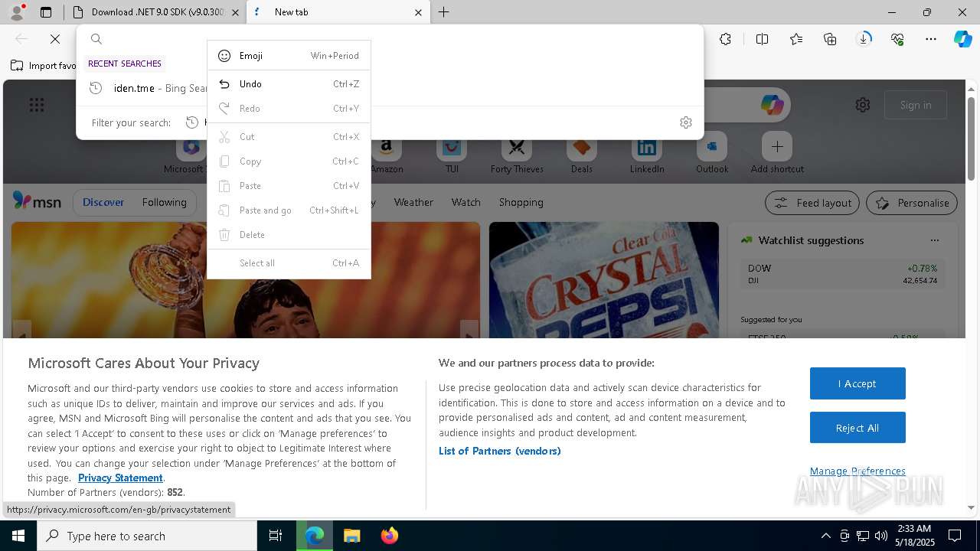Viewport: 980px width, 551px height.
Task: Open the page settings gear icon
Action: click(x=863, y=105)
